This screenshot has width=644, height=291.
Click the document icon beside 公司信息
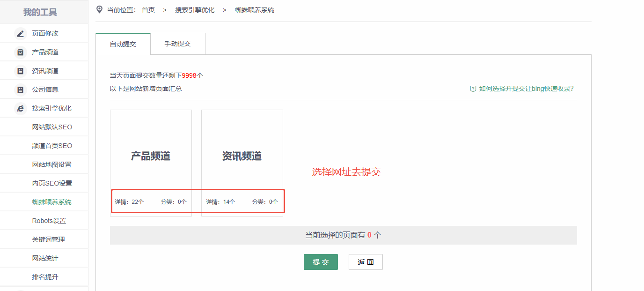point(20,90)
